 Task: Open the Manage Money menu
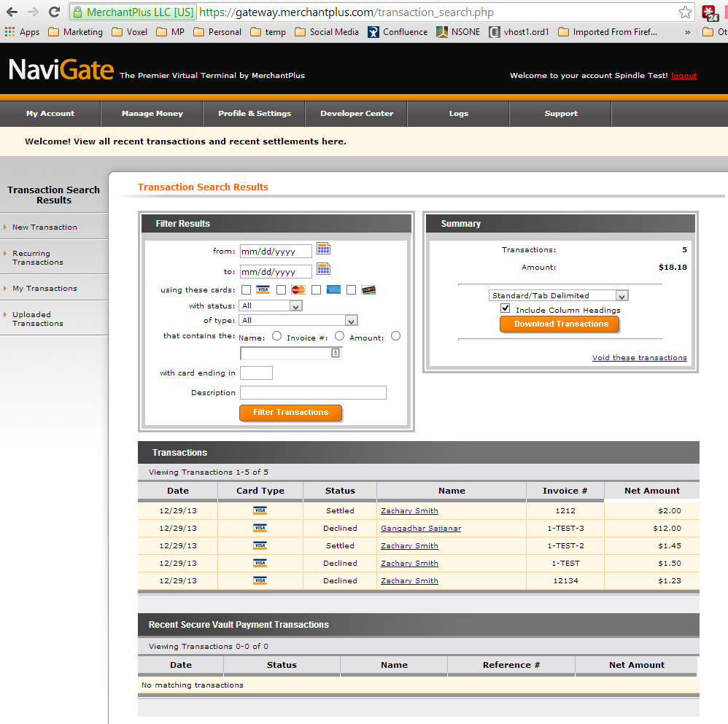pos(152,114)
